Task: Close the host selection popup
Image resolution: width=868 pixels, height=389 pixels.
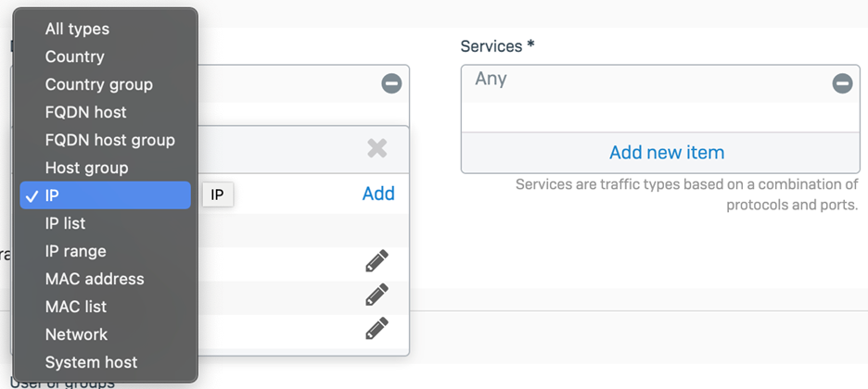Action: click(x=377, y=148)
